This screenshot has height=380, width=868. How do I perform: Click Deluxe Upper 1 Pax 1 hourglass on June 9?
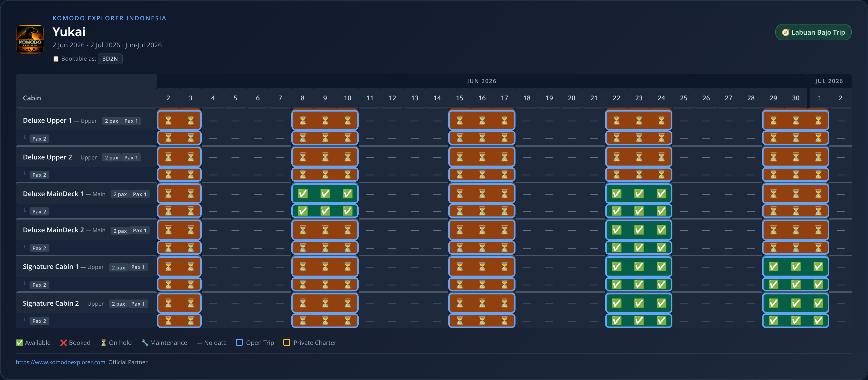click(x=325, y=120)
